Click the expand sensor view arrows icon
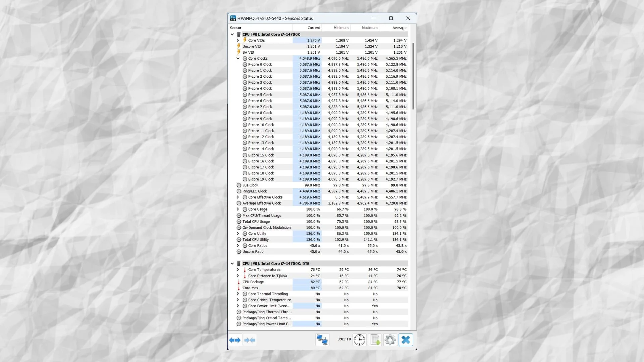 pyautogui.click(x=235, y=340)
